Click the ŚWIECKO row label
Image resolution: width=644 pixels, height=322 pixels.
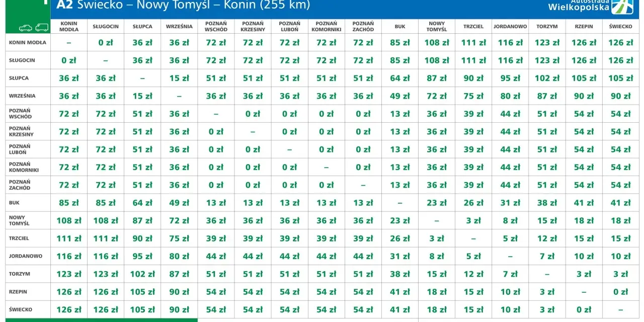(21, 309)
